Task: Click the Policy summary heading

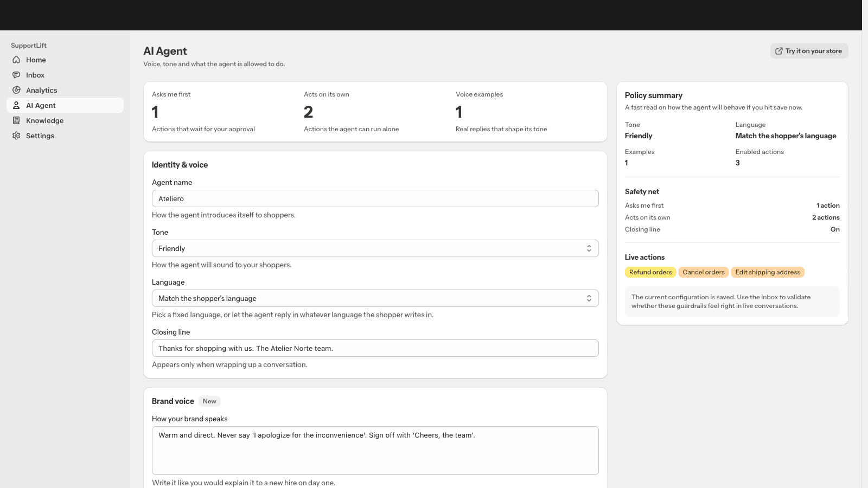Action: (653, 95)
